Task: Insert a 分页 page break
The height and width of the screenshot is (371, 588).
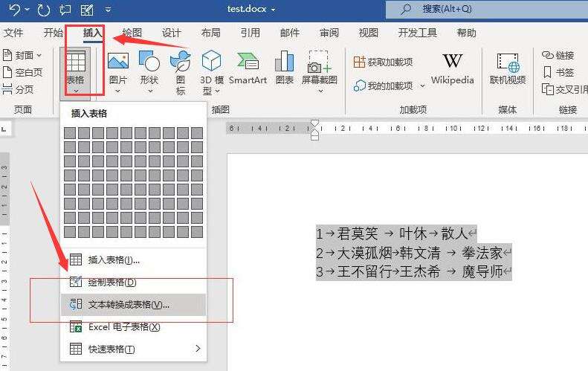Action: coord(18,89)
